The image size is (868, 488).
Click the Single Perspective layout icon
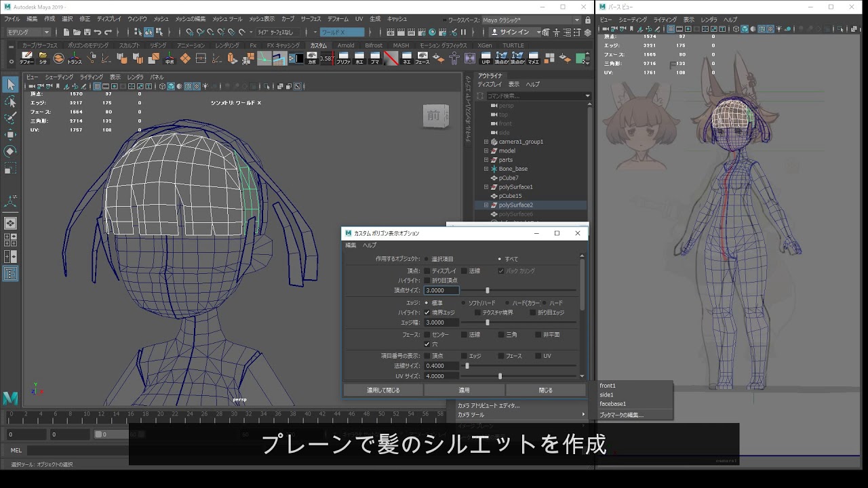(10, 223)
